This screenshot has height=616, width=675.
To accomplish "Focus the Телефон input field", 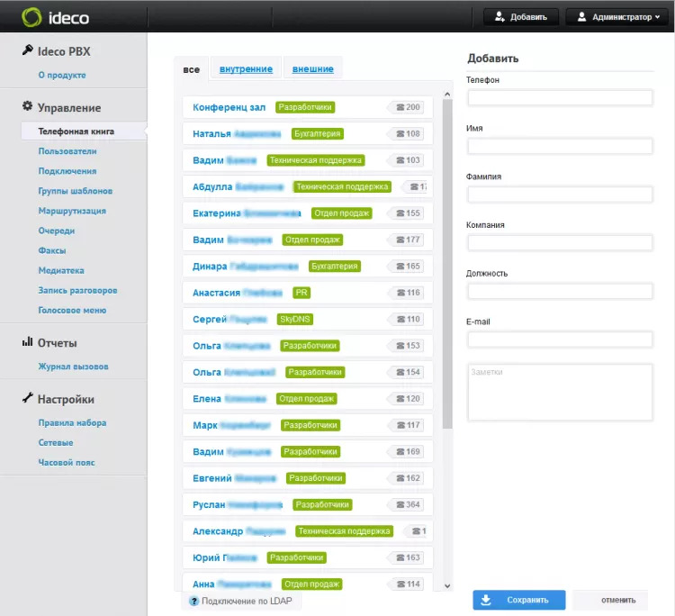I will tap(560, 97).
